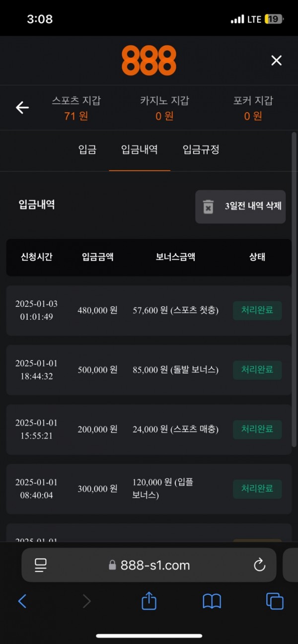
Task: Go back using the white arrow icon
Action: (x=22, y=107)
